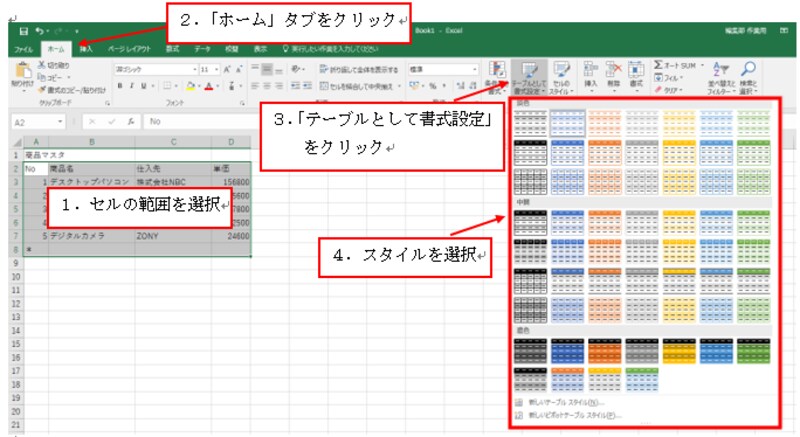Click the Clear (クリア) eraser button

668,90
